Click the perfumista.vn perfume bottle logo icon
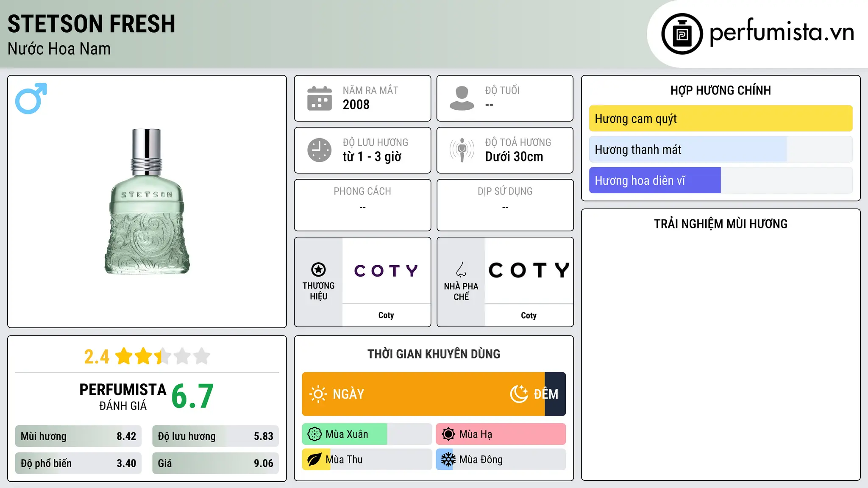The width and height of the screenshot is (868, 488). (x=682, y=34)
